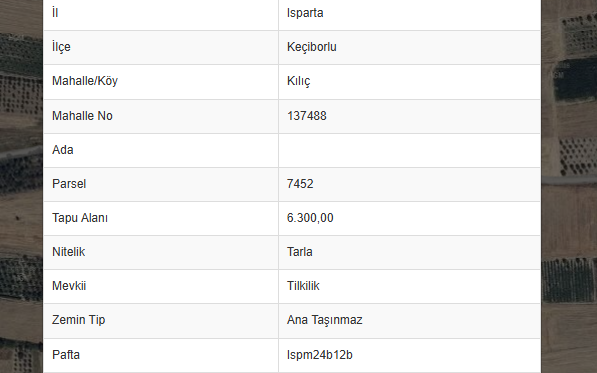Click the empty Ada value cell
This screenshot has height=373, width=597.
click(x=410, y=150)
